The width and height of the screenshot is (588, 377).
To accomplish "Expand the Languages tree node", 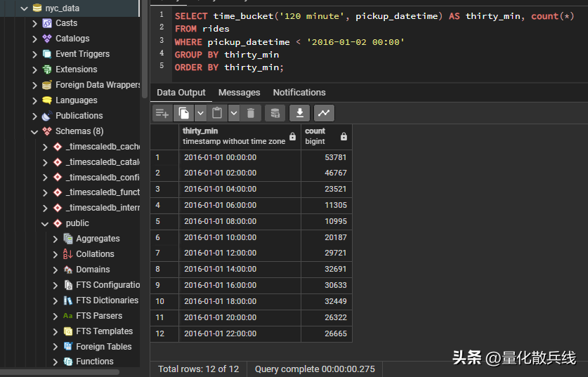I will [x=34, y=100].
